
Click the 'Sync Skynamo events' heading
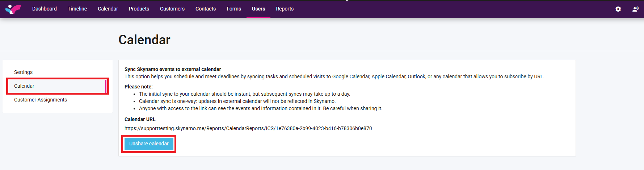point(173,69)
